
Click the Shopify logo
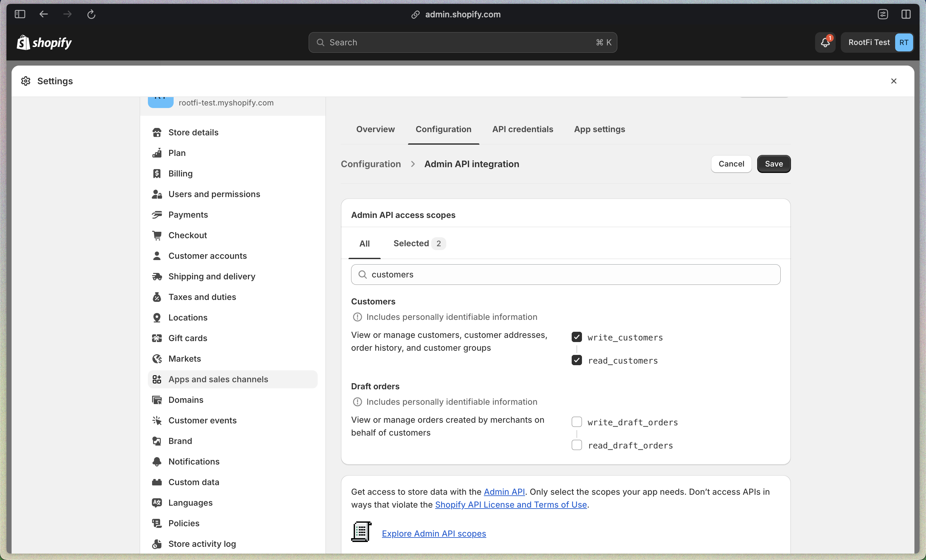pyautogui.click(x=44, y=42)
